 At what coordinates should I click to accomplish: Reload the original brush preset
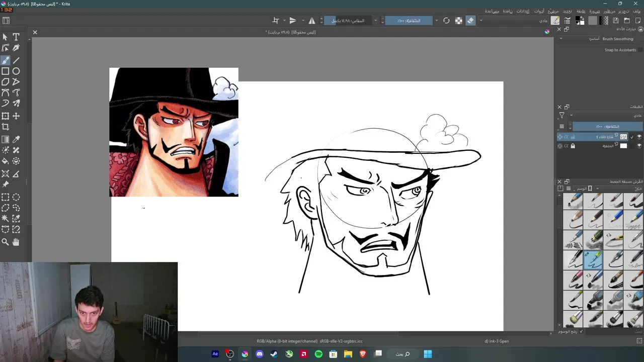point(446,21)
